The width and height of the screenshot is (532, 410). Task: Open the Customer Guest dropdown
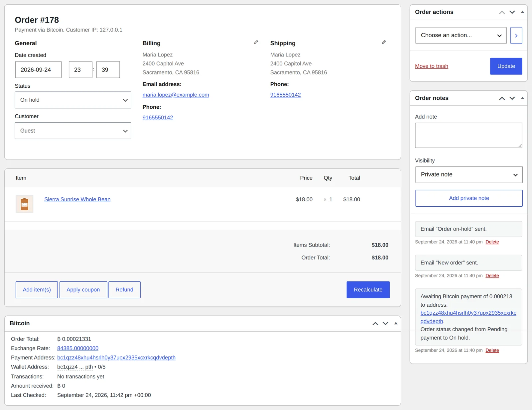pos(73,131)
